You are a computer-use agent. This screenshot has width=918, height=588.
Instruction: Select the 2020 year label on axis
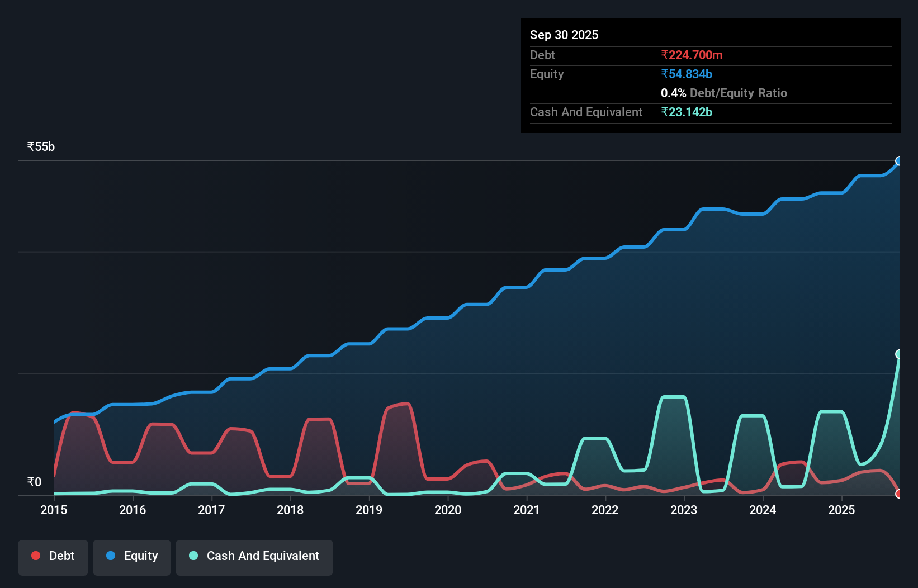[x=448, y=510]
